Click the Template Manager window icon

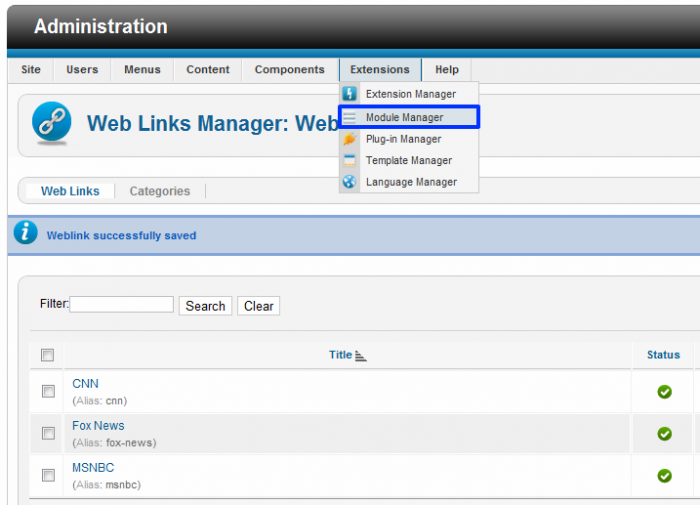coord(350,160)
